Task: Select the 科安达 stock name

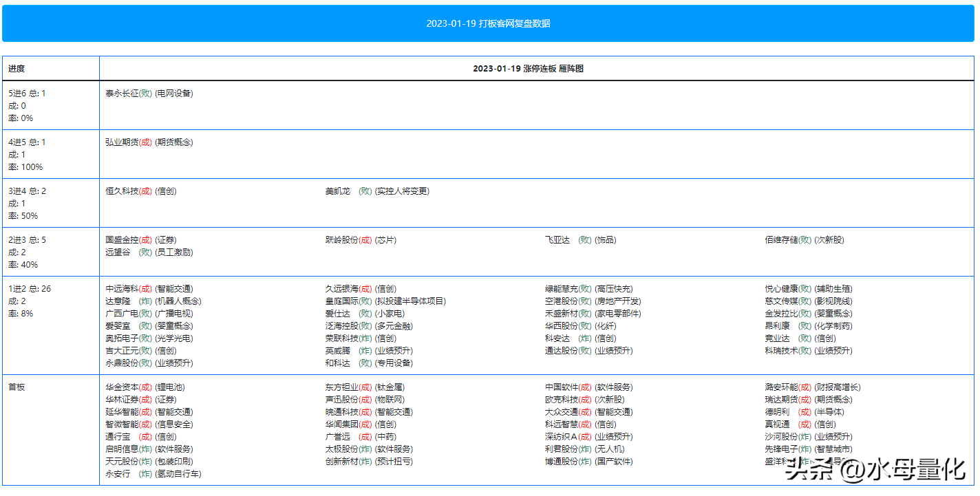Action: tap(557, 338)
